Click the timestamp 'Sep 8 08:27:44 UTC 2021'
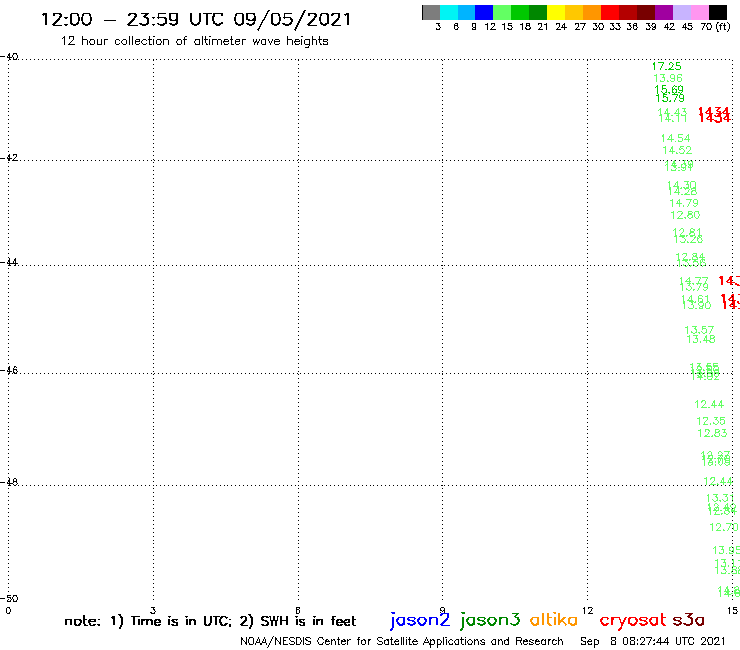 point(653,641)
